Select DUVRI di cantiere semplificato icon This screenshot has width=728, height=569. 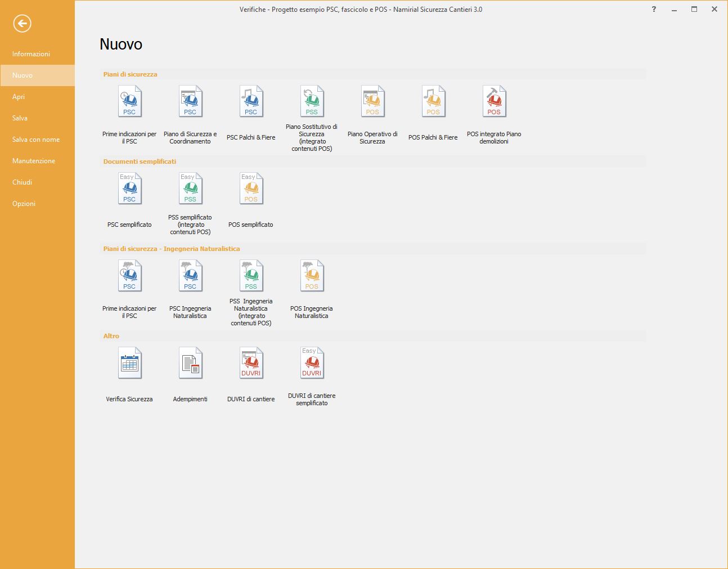(x=312, y=364)
